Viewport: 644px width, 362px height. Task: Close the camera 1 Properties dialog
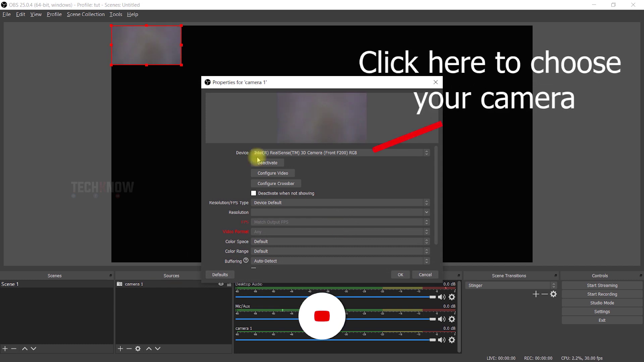pyautogui.click(x=436, y=82)
